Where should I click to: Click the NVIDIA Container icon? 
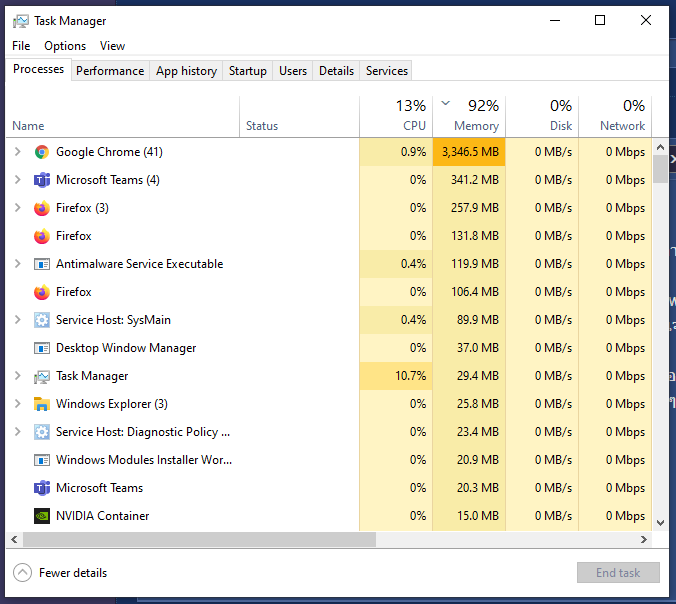click(42, 516)
